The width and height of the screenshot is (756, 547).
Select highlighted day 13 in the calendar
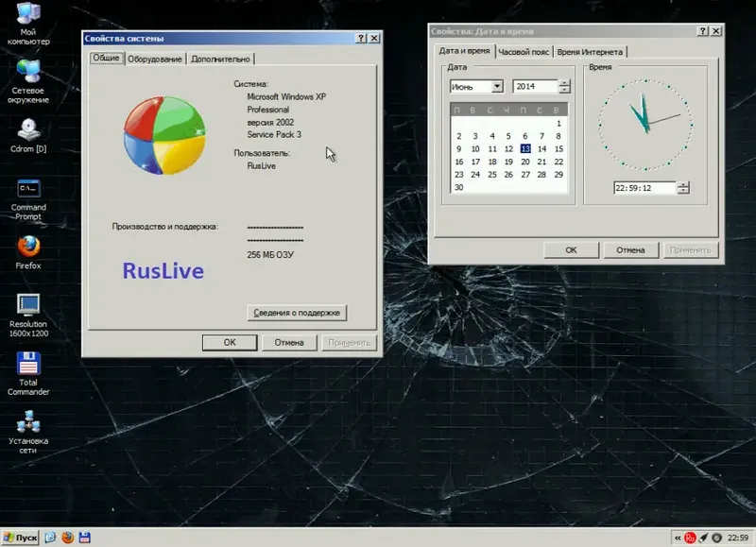(x=525, y=149)
